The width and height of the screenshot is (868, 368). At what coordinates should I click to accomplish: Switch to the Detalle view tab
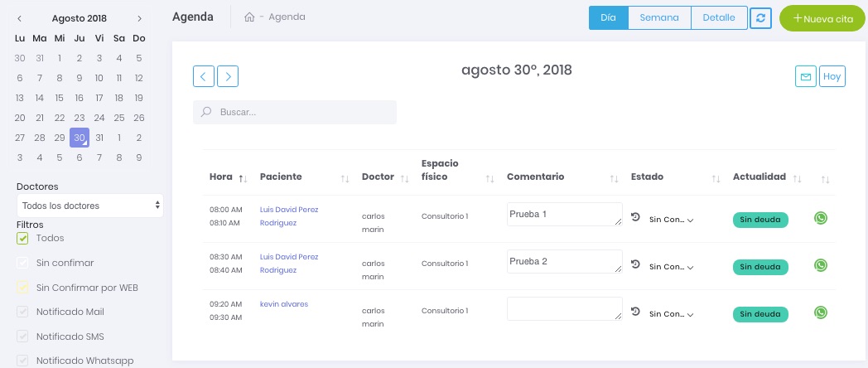click(719, 17)
